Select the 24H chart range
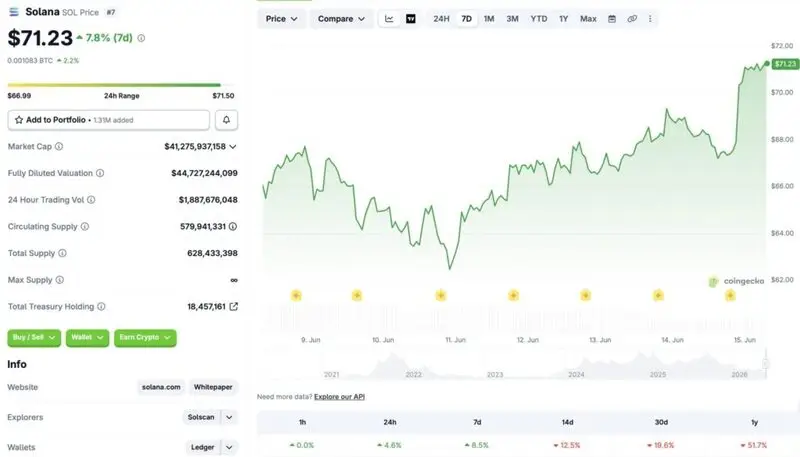Image resolution: width=800 pixels, height=457 pixels. coord(441,19)
